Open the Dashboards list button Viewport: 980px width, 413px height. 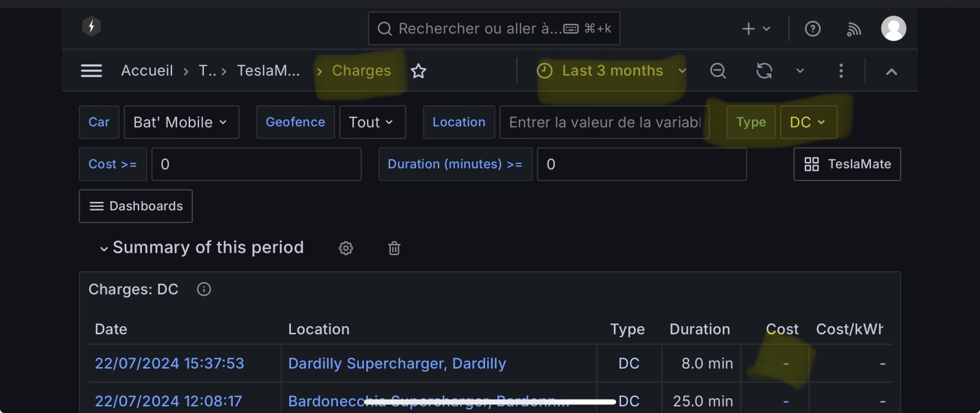(135, 206)
